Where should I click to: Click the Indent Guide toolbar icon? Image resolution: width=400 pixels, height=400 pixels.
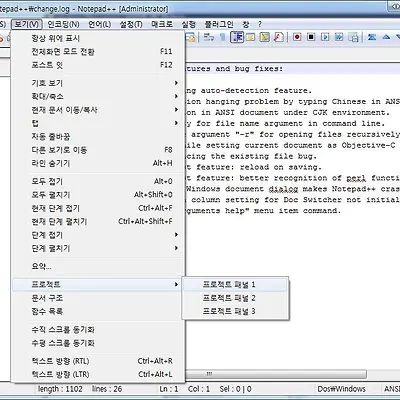tap(237, 37)
